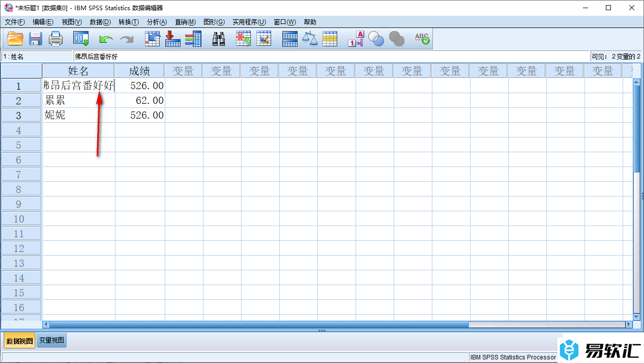The width and height of the screenshot is (644, 363).
Task: Click the 可见: 2 变量的 2 indicator
Action: 616,57
